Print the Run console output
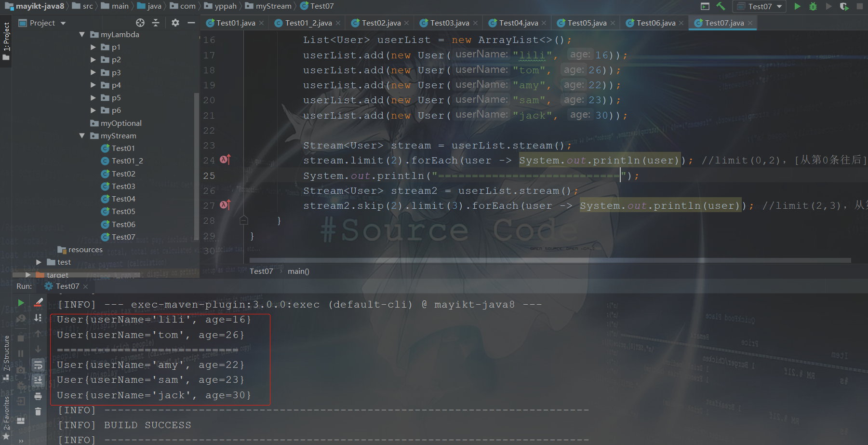The width and height of the screenshot is (868, 445). coord(38,396)
